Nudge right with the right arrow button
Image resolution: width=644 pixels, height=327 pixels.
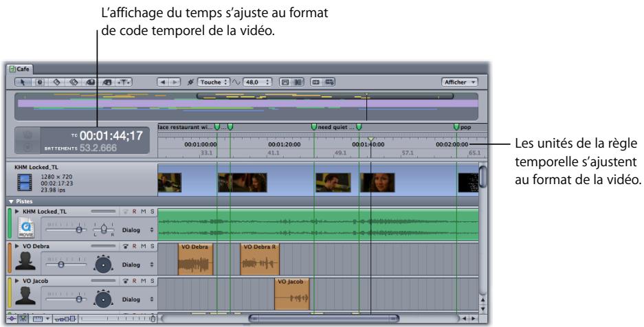tap(175, 82)
